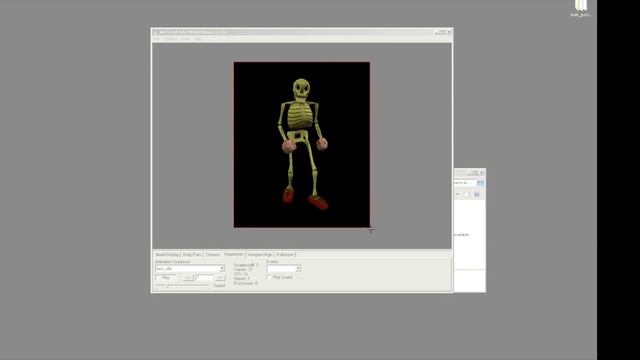Click the search field in the background window
Image resolution: width=640 pixels, height=360 pixels.
[464, 183]
